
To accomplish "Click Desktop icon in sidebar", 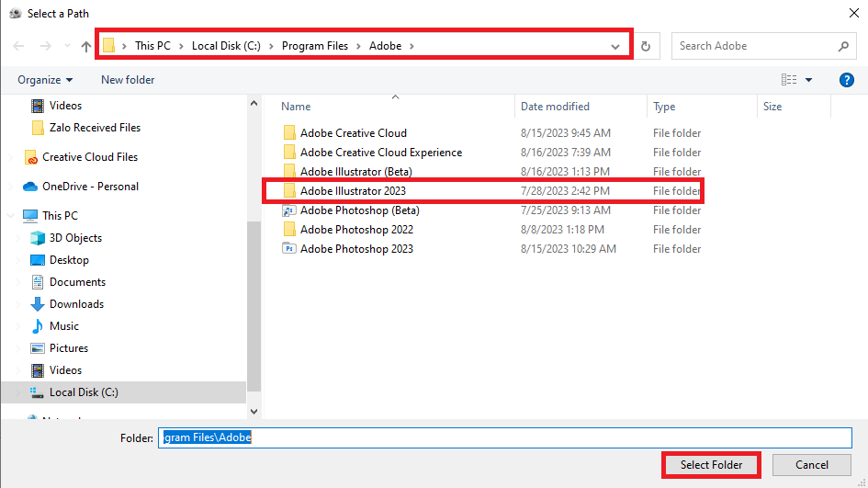I will coord(37,260).
